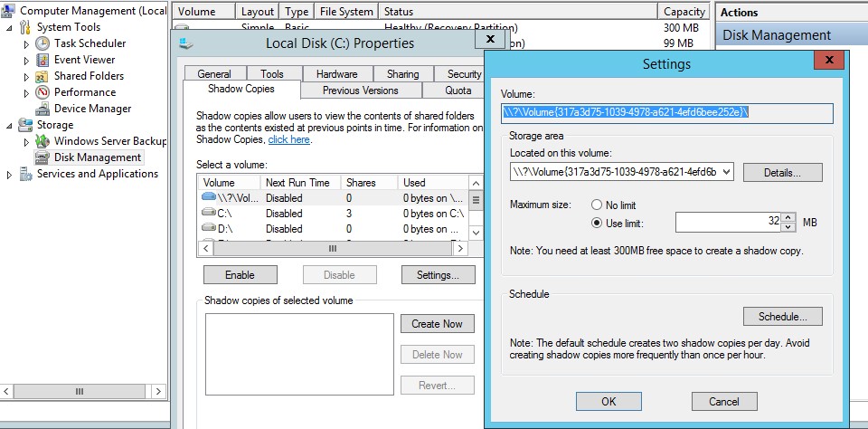
Task: Click the Shared Folders icon
Action: (x=42, y=76)
